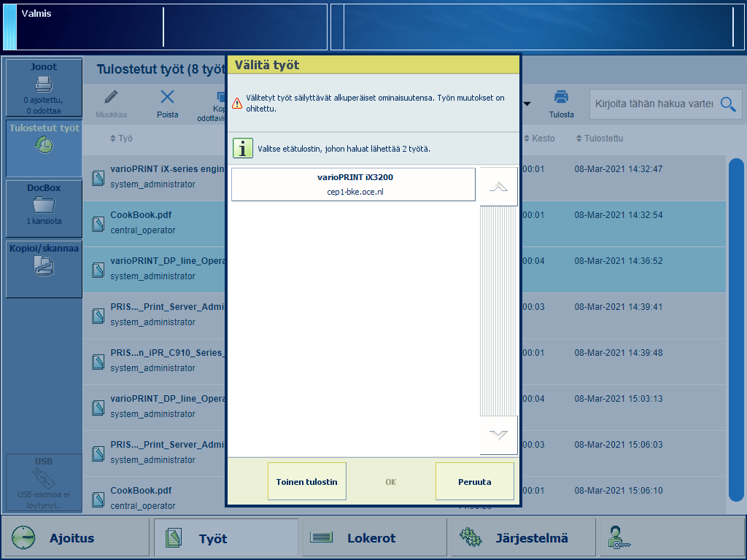Open the Järjestelmä tab
The image size is (747, 560).
click(x=522, y=538)
